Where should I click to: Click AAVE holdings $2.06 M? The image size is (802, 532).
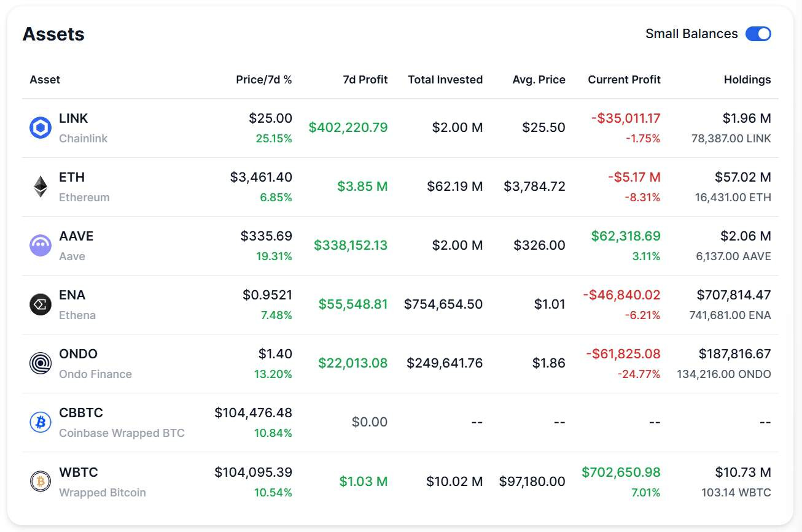coord(746,236)
